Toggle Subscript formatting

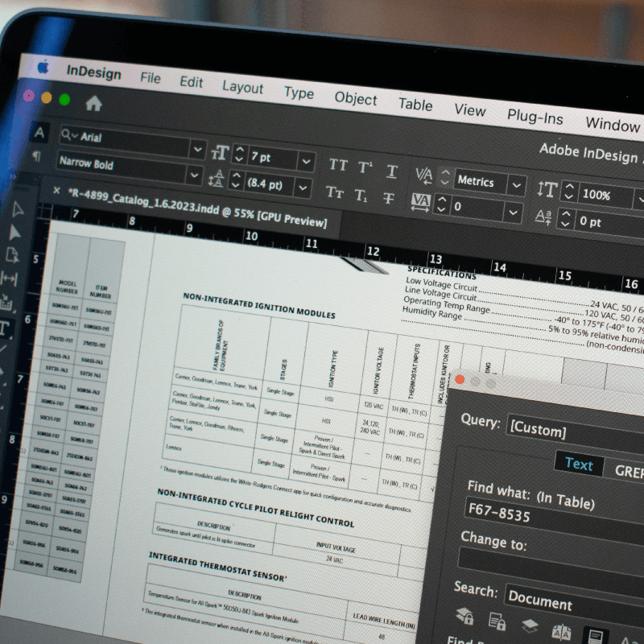(361, 195)
